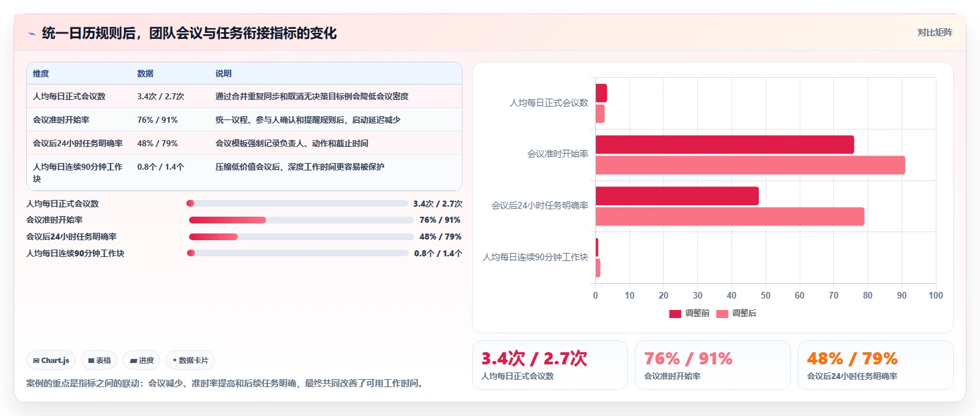
Task: Select the 进度 chip
Action: (141, 360)
